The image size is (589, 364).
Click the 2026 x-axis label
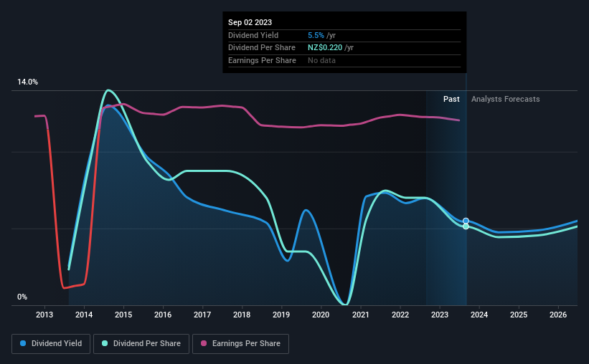click(558, 315)
